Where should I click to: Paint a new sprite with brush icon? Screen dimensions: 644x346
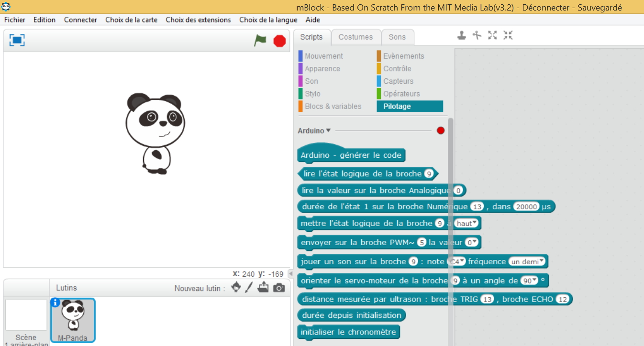[249, 288]
